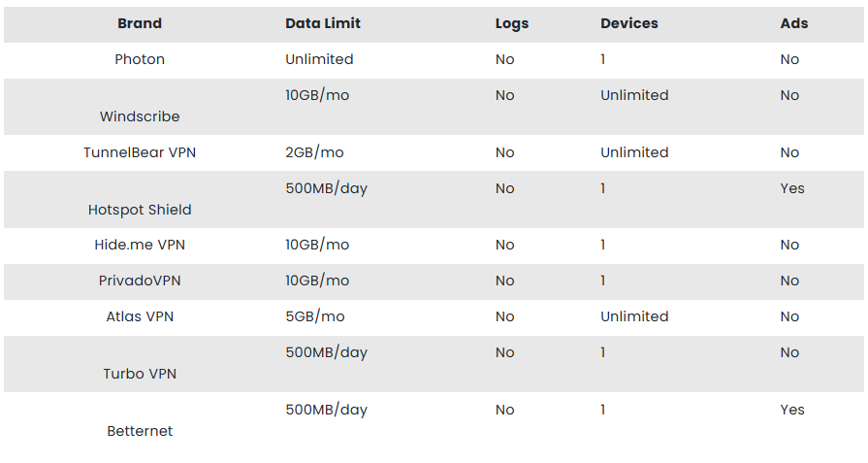Select the Devices column header

tap(628, 23)
